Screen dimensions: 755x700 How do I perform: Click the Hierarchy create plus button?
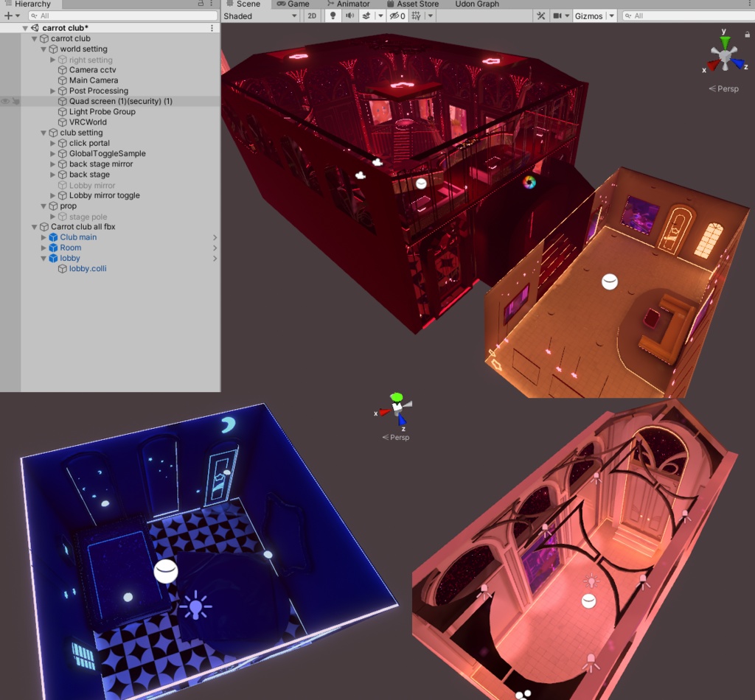[8, 16]
